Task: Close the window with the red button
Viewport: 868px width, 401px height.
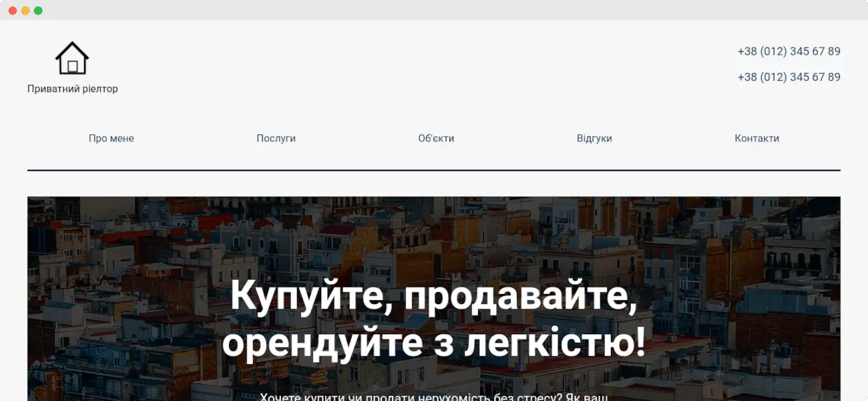Action: [13, 11]
